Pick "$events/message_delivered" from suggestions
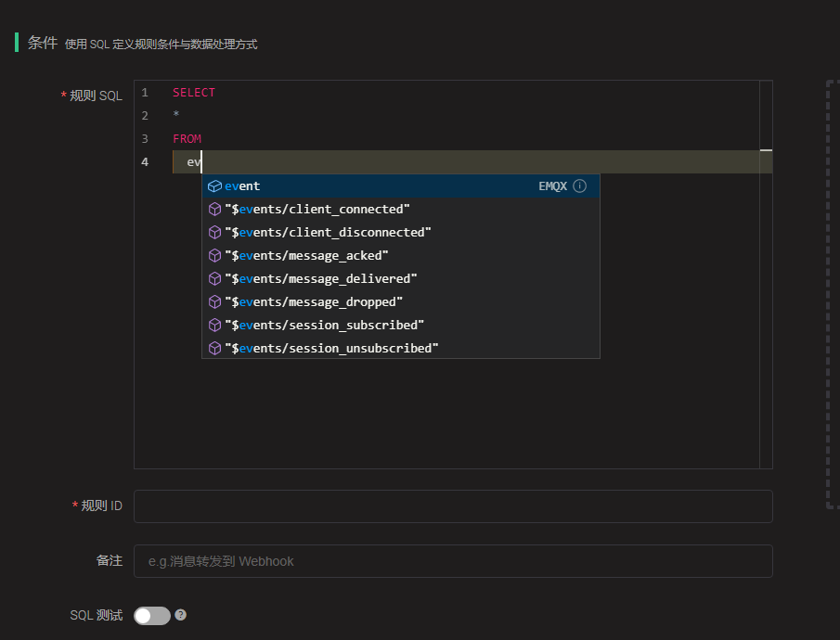 coord(401,278)
